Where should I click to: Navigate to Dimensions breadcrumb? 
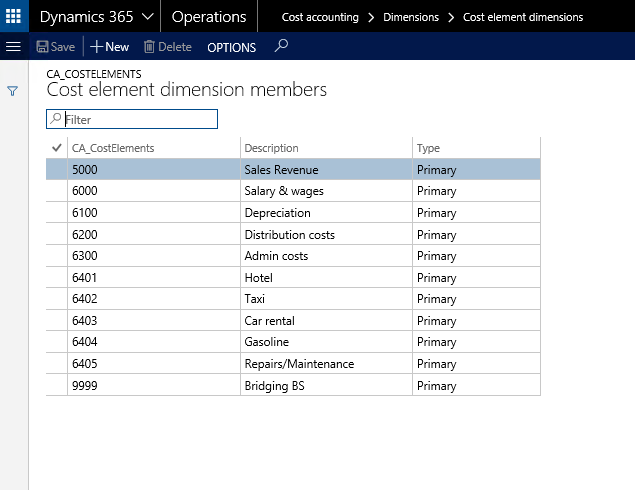pos(410,17)
